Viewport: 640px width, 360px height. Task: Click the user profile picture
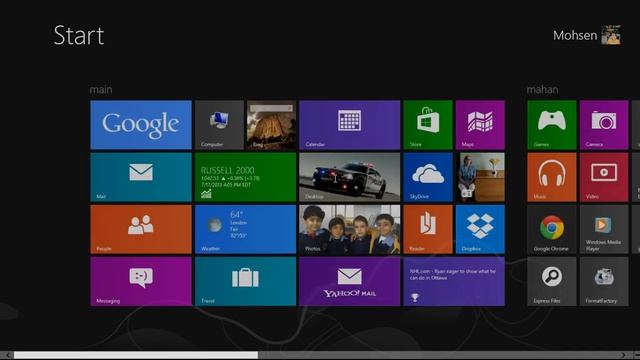[611, 35]
